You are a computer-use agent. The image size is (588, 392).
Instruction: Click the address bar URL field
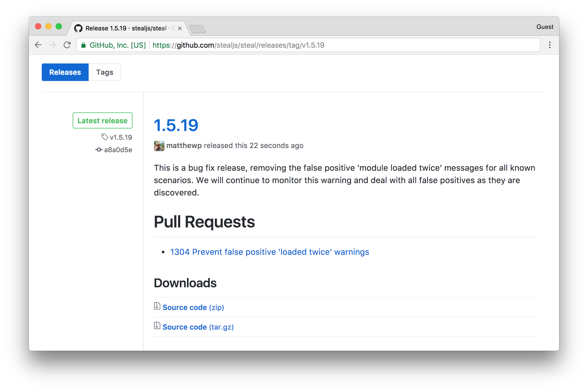(308, 45)
